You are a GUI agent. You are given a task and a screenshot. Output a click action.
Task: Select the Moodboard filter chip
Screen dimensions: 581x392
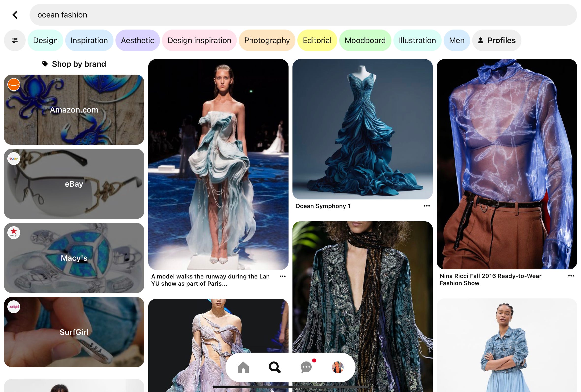tap(365, 40)
